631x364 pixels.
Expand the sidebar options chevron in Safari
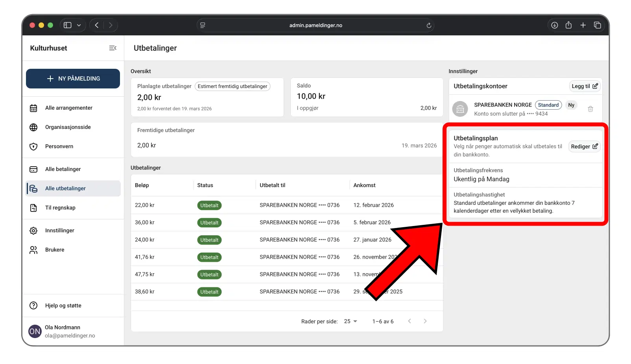click(79, 25)
